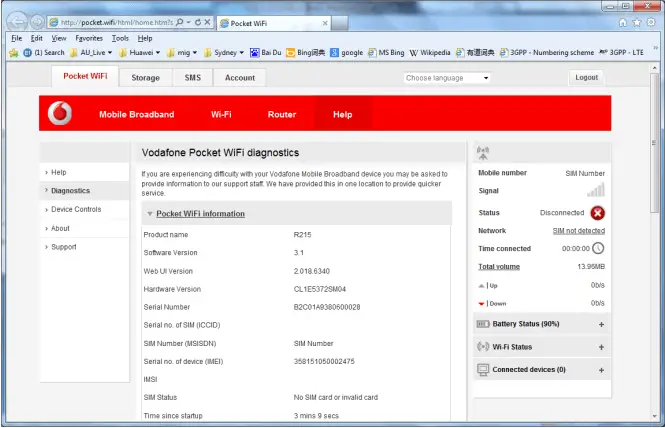Open Wi-Fi in red navigation bar

point(221,115)
